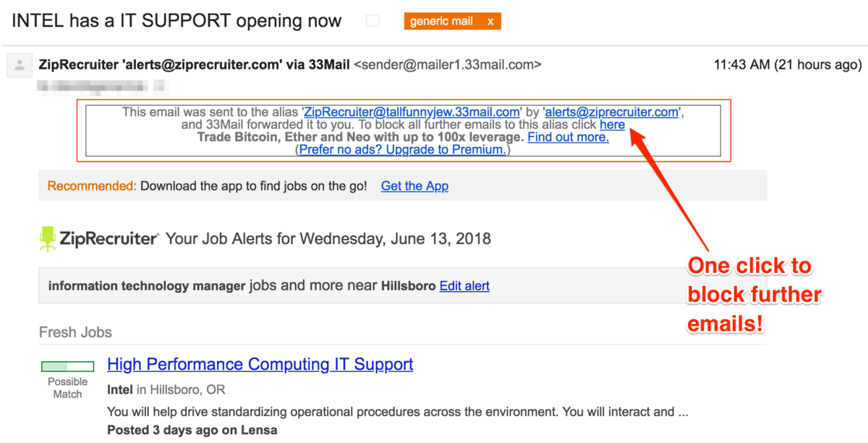Image resolution: width=868 pixels, height=443 pixels.
Task: Open High Performance Computing IT Support job
Action: coord(260,364)
